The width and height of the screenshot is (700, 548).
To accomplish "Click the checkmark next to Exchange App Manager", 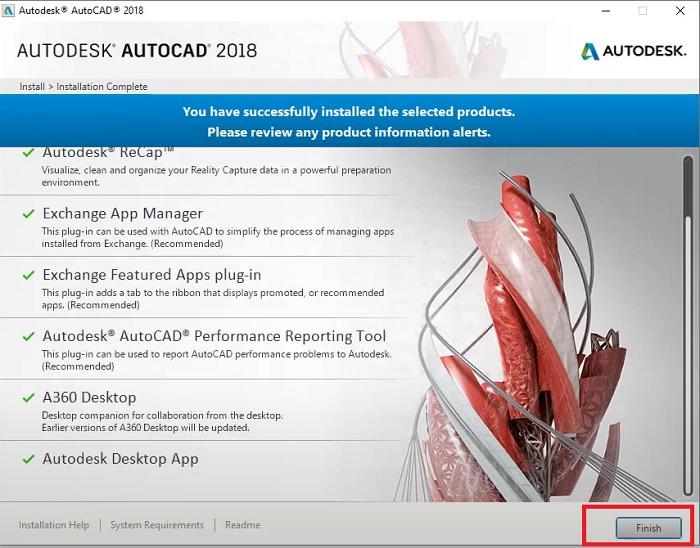I will (x=28, y=214).
